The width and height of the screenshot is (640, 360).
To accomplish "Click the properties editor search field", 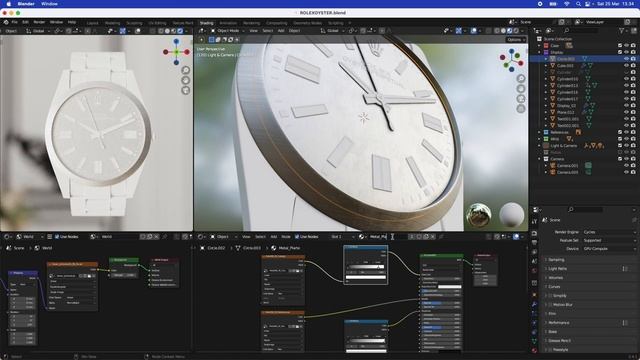I will click(x=586, y=209).
